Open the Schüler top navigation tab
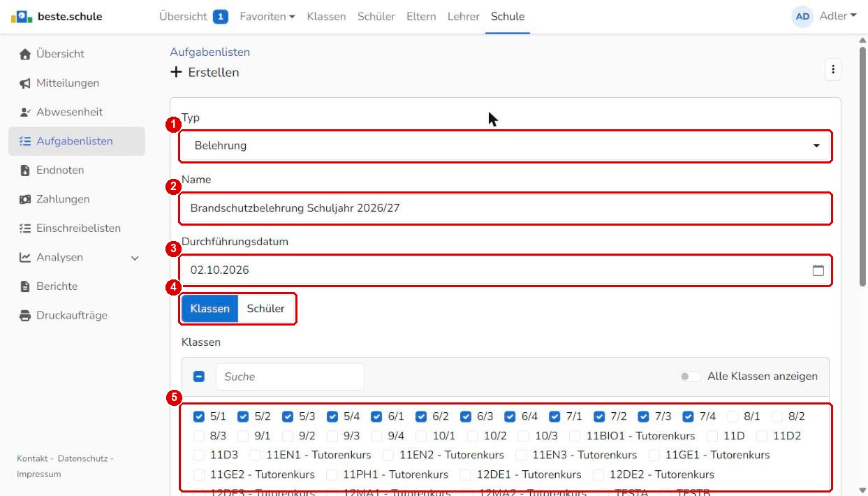Image resolution: width=868 pixels, height=496 pixels. click(376, 16)
